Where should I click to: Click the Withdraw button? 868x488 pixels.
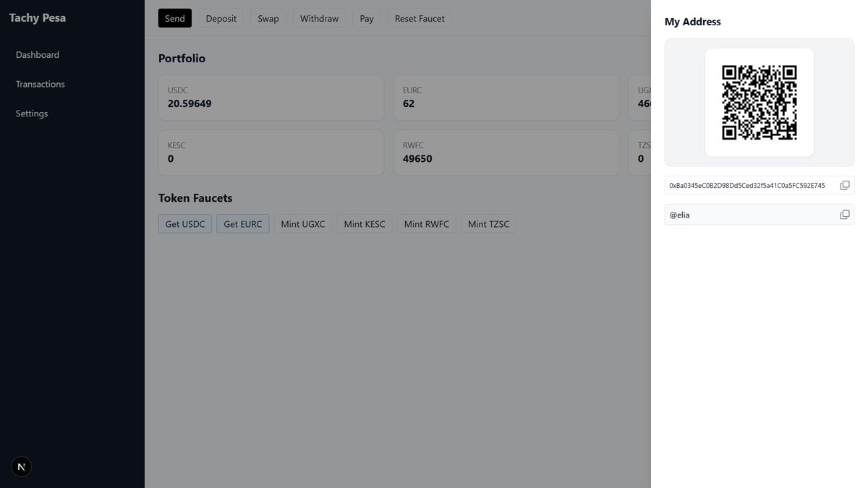[x=320, y=19]
